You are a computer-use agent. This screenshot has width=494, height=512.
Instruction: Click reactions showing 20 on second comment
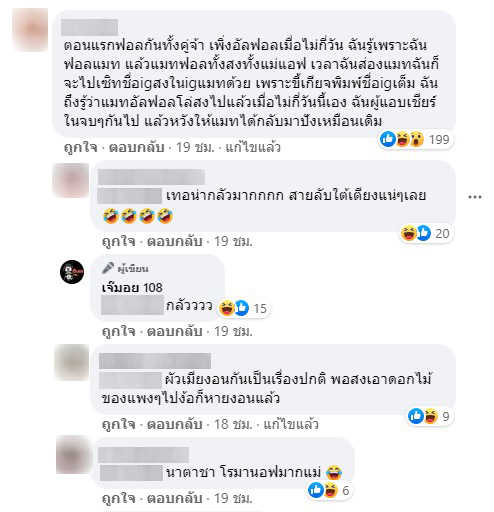coord(425,233)
